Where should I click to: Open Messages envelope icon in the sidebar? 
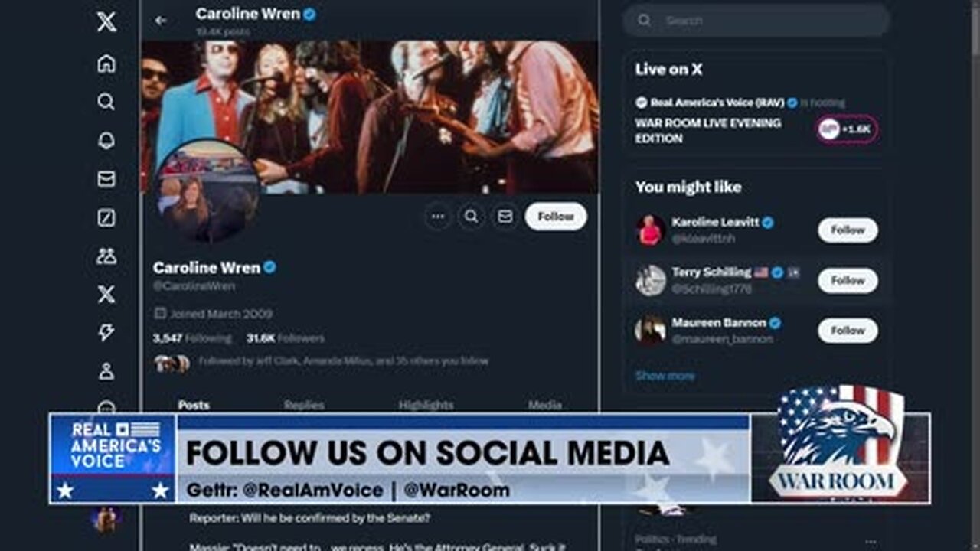tap(106, 179)
